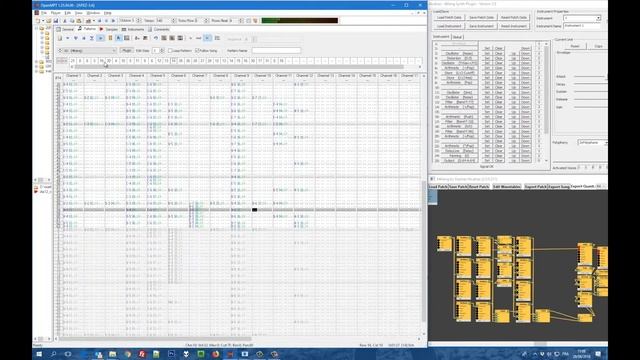Click Clear button in unit row 4 Distortion

click(x=498, y=58)
